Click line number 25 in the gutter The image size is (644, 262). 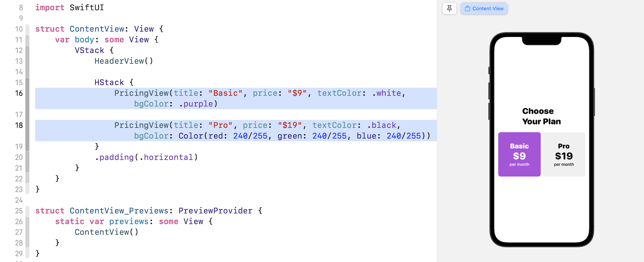19,211
